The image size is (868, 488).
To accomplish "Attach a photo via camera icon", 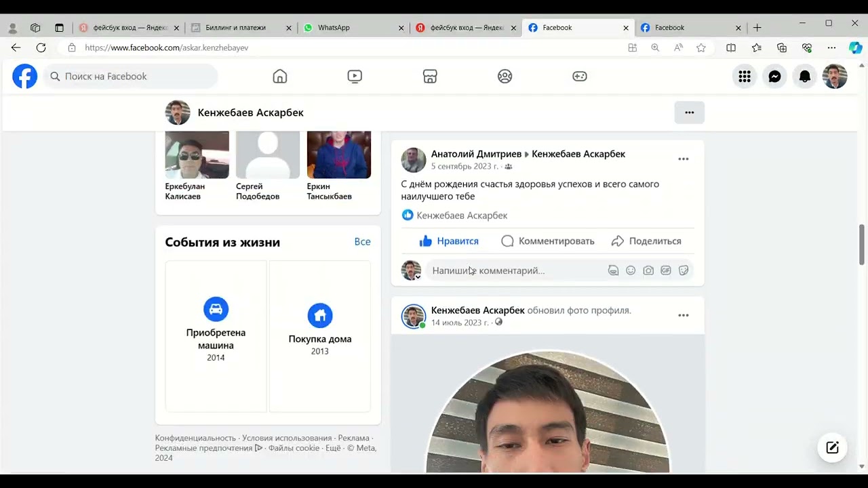I will pos(648,270).
